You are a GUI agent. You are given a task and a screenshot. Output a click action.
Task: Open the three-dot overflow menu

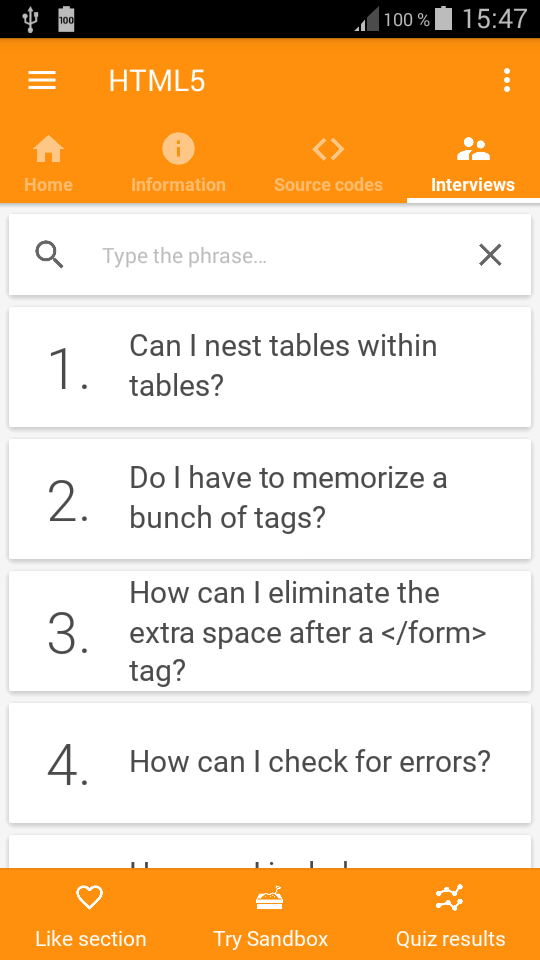point(506,80)
